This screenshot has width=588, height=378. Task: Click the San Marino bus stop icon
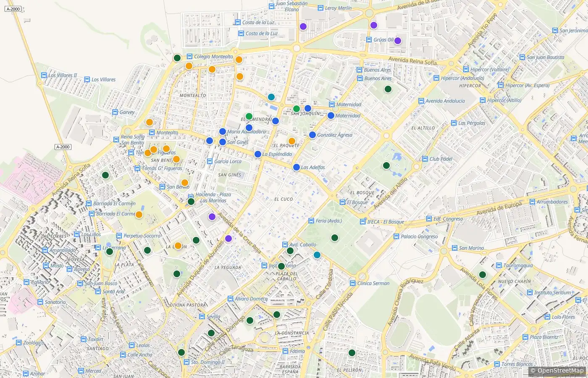coord(454,248)
